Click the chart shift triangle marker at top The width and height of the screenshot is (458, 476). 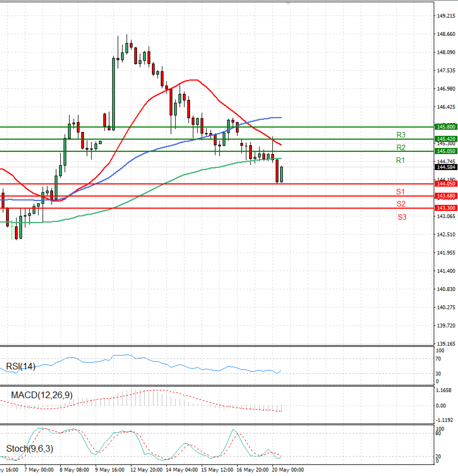tap(288, 3)
